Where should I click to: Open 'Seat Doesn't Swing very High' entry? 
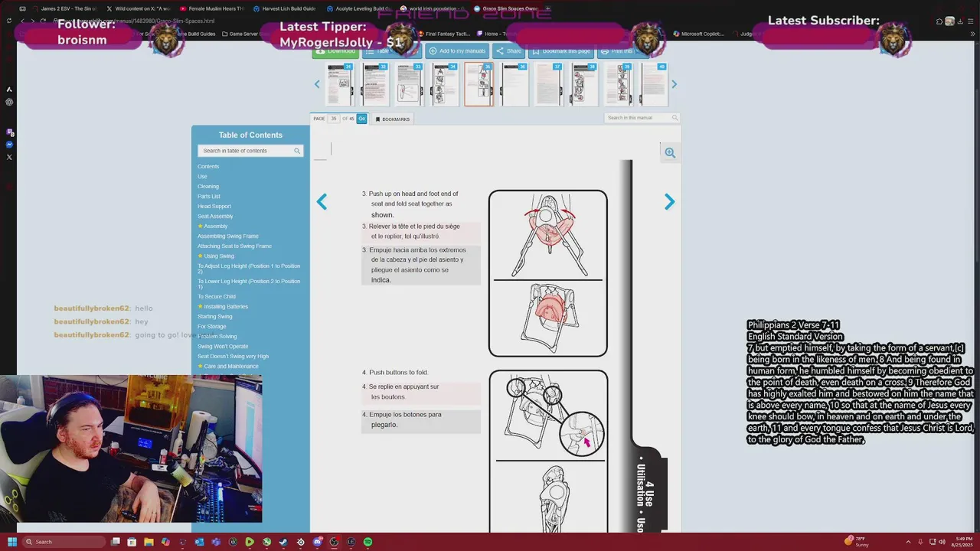[x=233, y=357]
